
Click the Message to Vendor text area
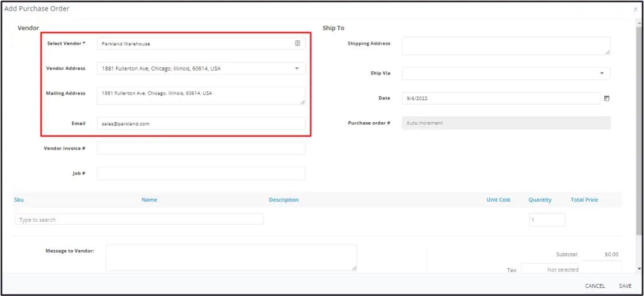point(231,258)
